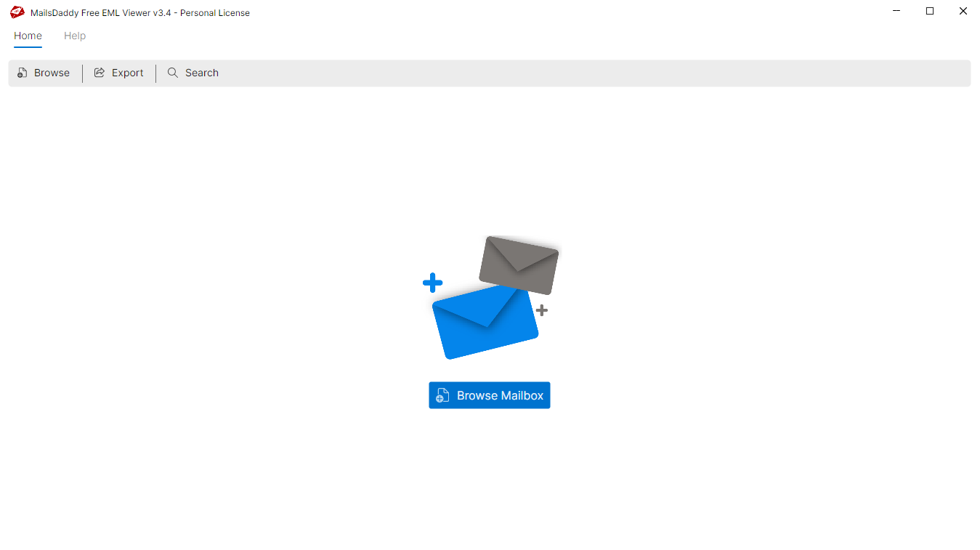The width and height of the screenshot is (980, 550).
Task: Click the envelopes illustration in center
Action: tap(491, 297)
